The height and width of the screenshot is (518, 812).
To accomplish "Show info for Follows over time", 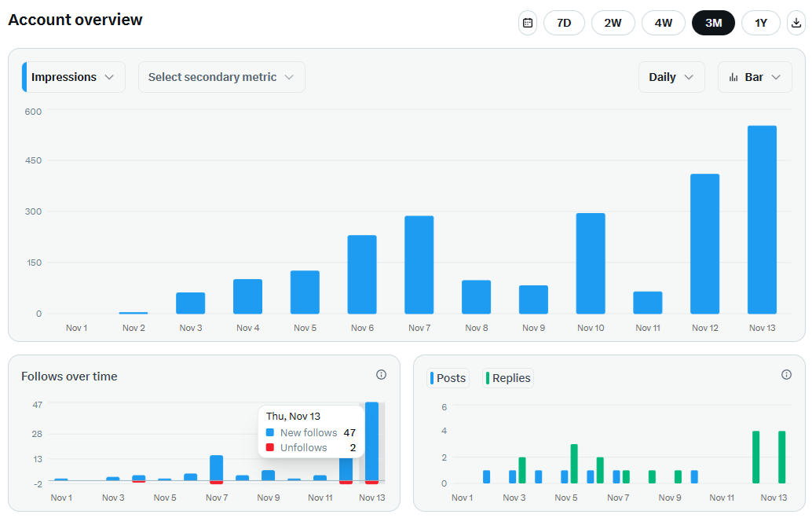I will tap(381, 374).
